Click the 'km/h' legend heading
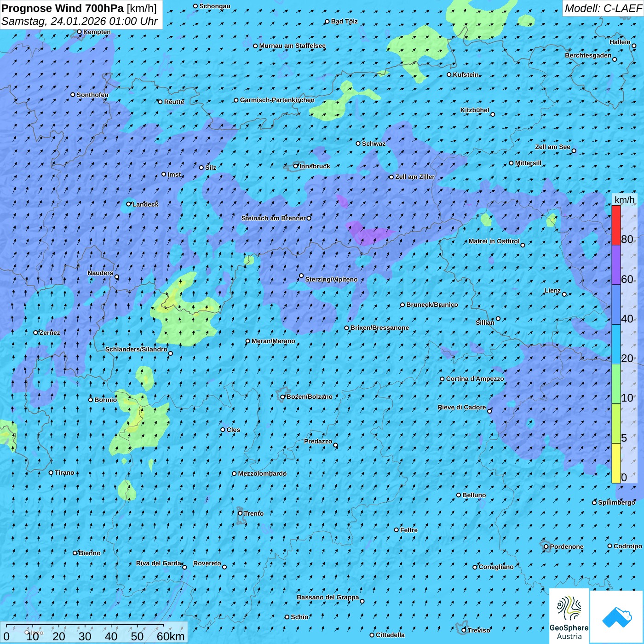 tap(625, 200)
